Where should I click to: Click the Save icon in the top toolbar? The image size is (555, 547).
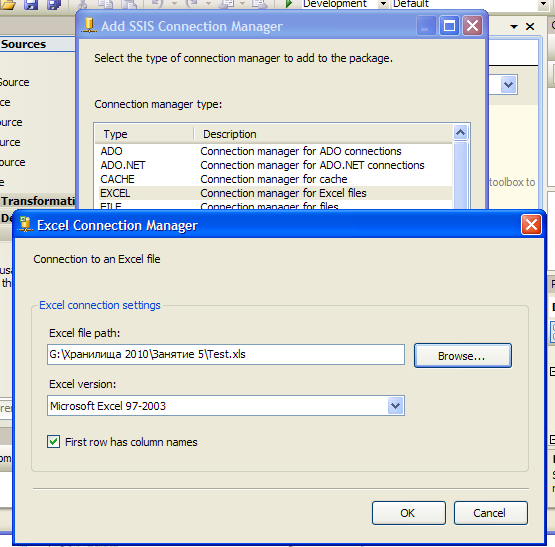point(31,4)
